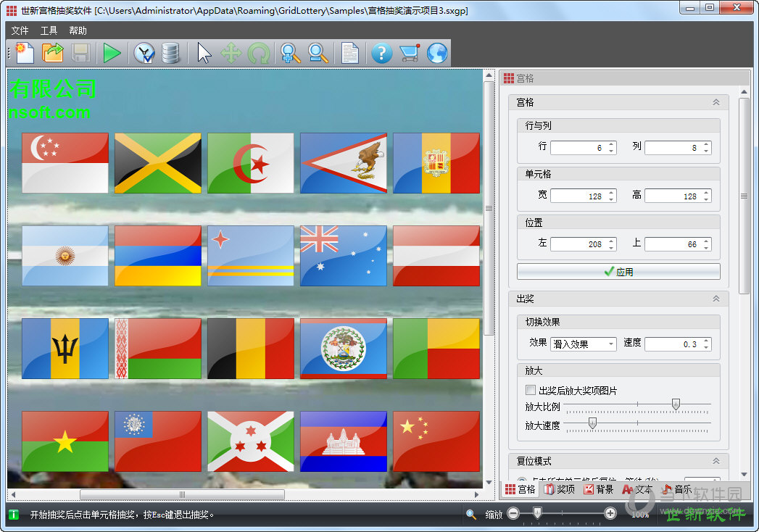Decrease the 列 columns value with down arrow

coord(706,151)
